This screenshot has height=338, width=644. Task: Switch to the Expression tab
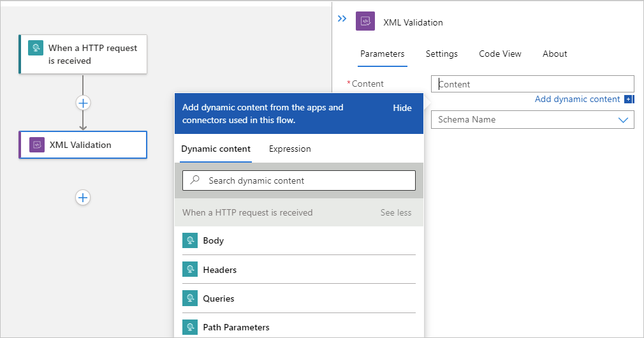(x=290, y=149)
